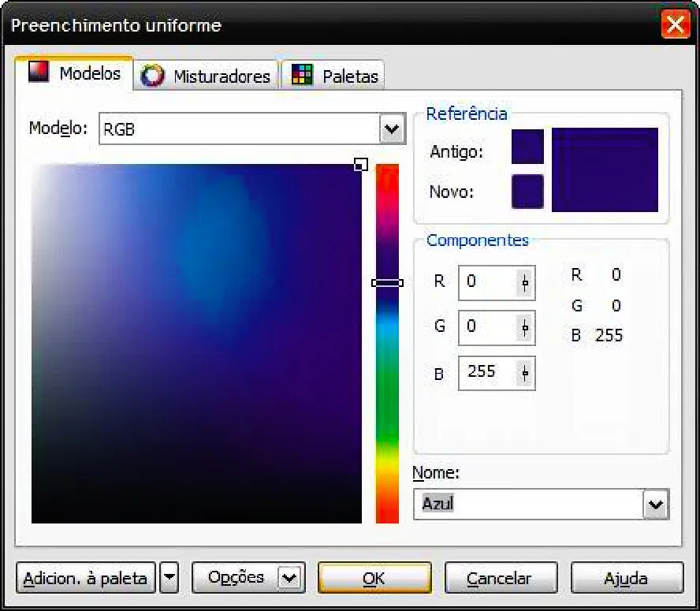This screenshot has height=611, width=700.
Task: Select the Antigo color swatch
Action: click(527, 147)
